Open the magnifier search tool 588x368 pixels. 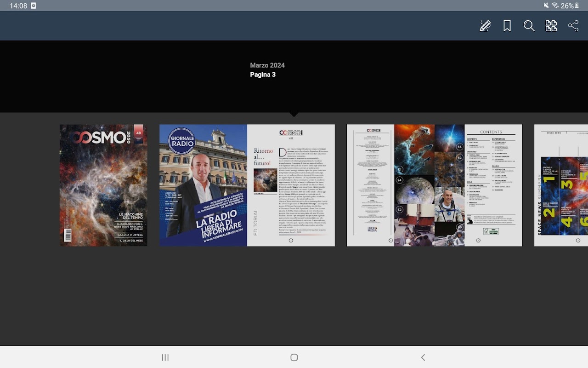point(529,26)
